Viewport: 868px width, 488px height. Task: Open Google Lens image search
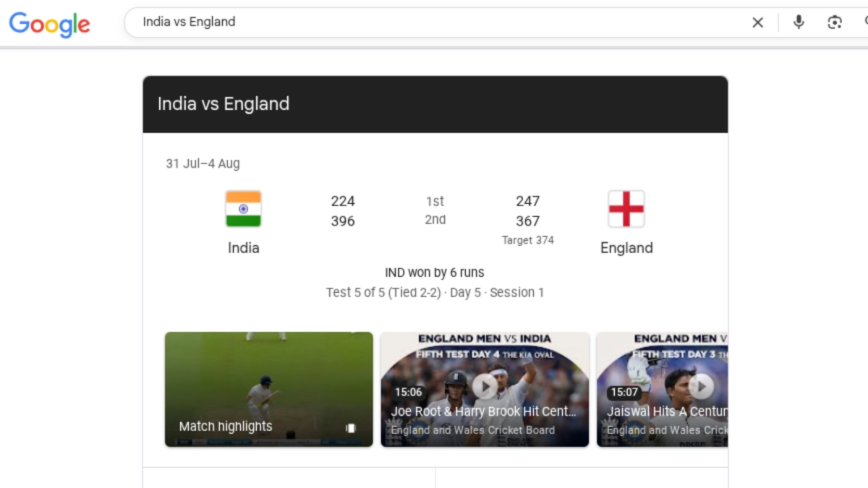[x=835, y=22]
